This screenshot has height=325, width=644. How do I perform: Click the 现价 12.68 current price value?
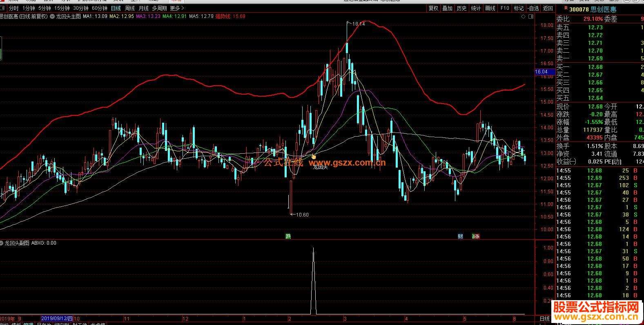click(595, 106)
